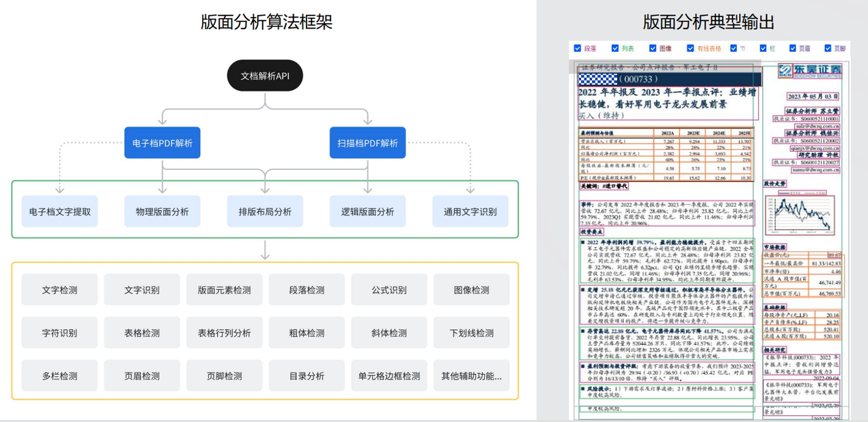Click the 版面分析算法框架 heading

(267, 22)
